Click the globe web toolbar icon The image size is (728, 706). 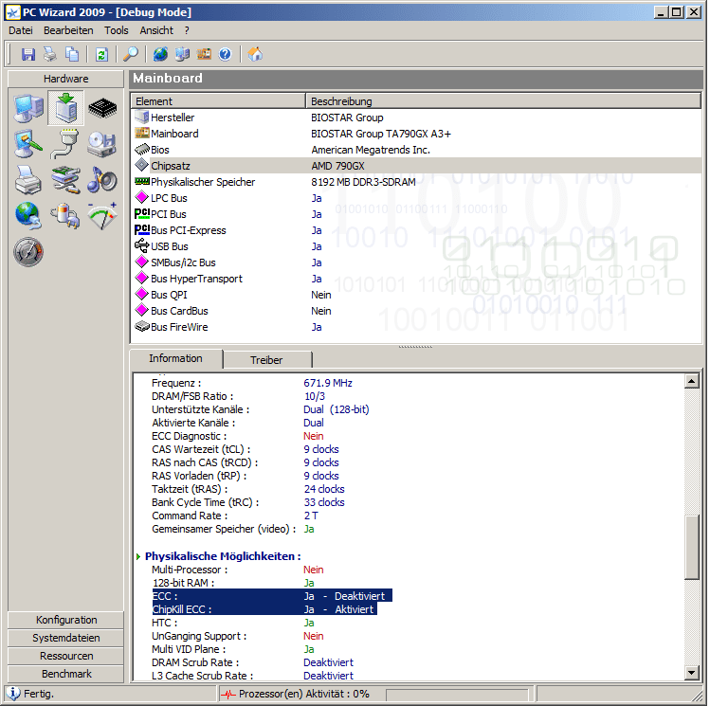[160, 54]
